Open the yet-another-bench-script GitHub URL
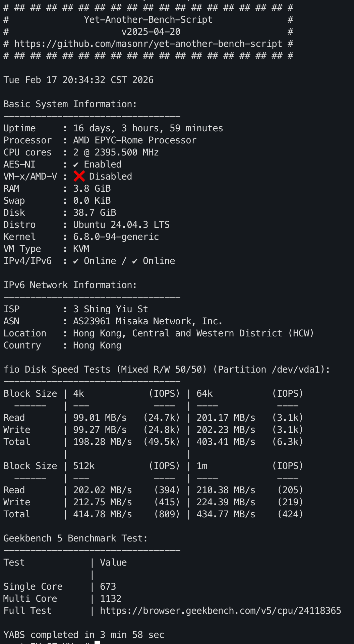 click(148, 44)
